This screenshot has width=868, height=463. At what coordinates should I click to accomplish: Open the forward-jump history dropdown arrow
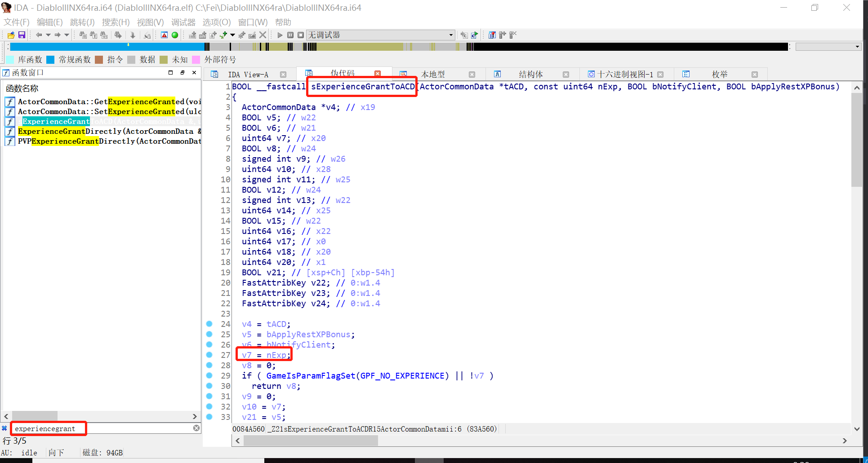pos(67,35)
